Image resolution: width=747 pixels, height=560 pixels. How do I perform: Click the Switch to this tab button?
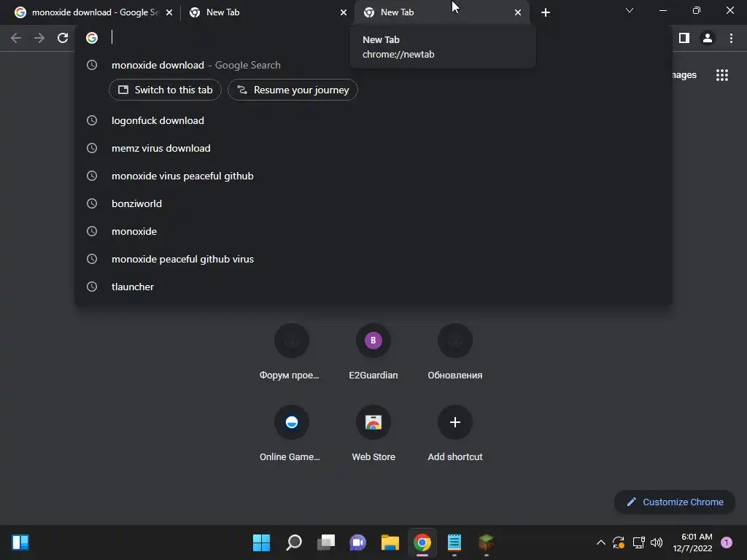(x=165, y=90)
